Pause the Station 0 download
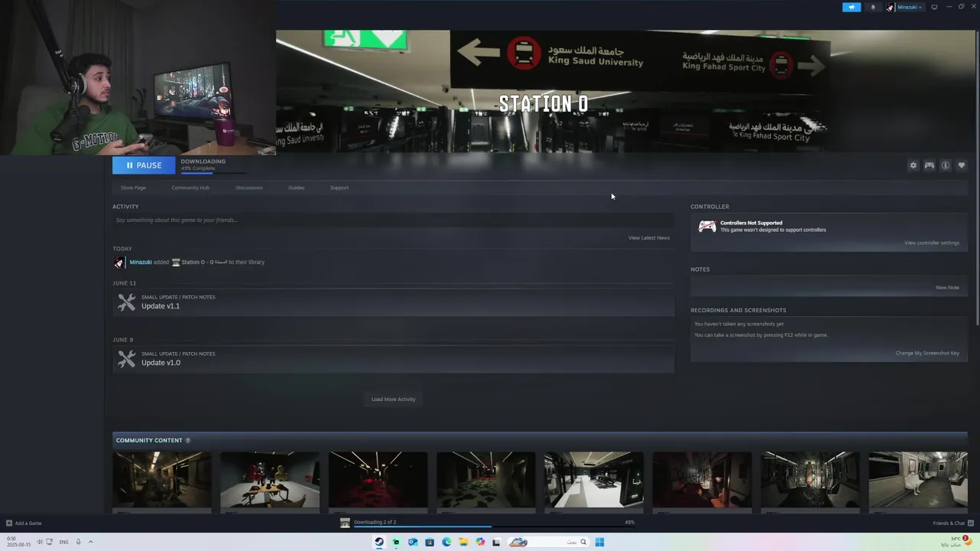The width and height of the screenshot is (980, 551). click(144, 165)
